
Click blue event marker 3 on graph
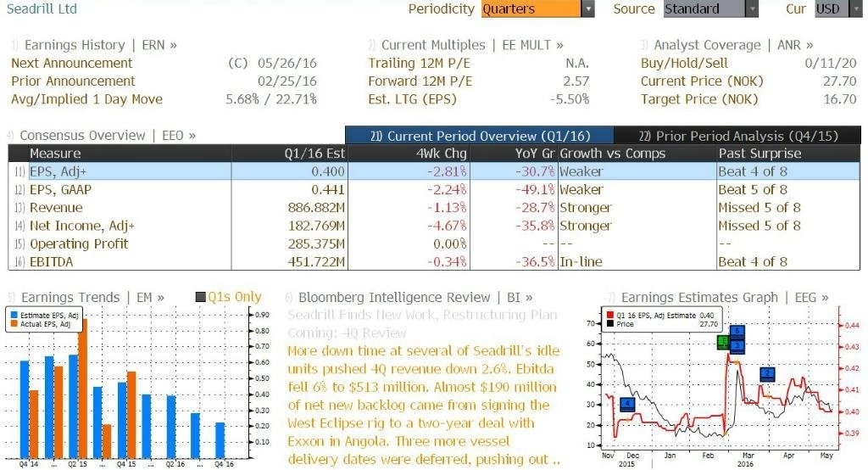click(737, 346)
